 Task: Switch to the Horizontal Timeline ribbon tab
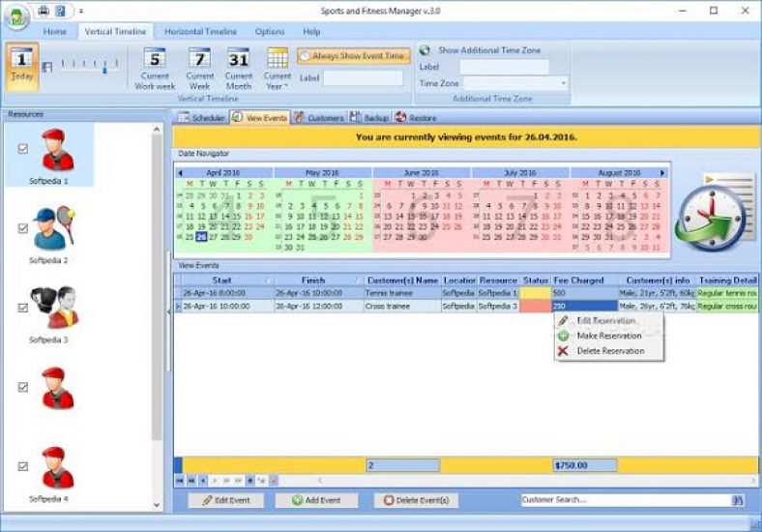pos(201,32)
